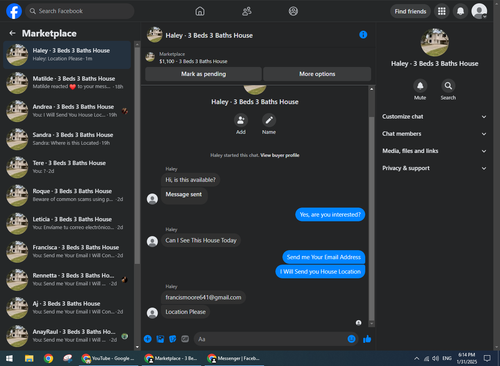This screenshot has width=500, height=366.
Task: Click the 'Hi, is this available?' message
Action: tap(191, 180)
